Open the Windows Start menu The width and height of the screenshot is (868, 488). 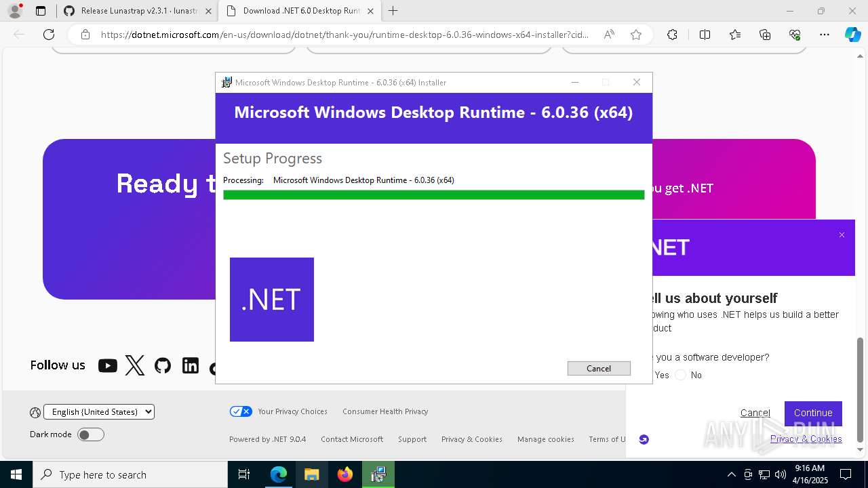[16, 474]
